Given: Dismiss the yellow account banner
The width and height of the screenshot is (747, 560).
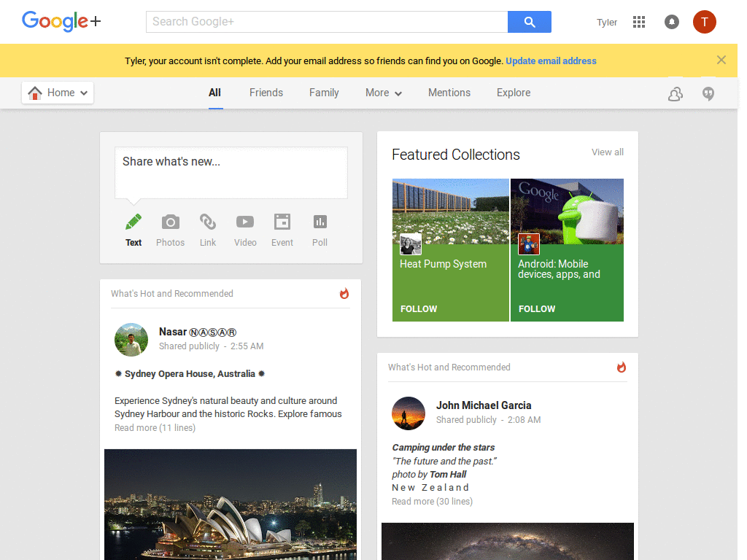Looking at the screenshot, I should point(721,60).
